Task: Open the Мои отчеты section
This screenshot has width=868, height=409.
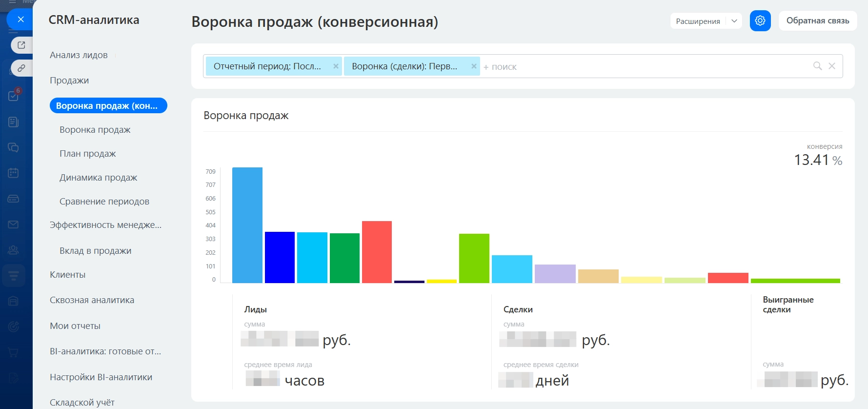Action: coord(75,326)
